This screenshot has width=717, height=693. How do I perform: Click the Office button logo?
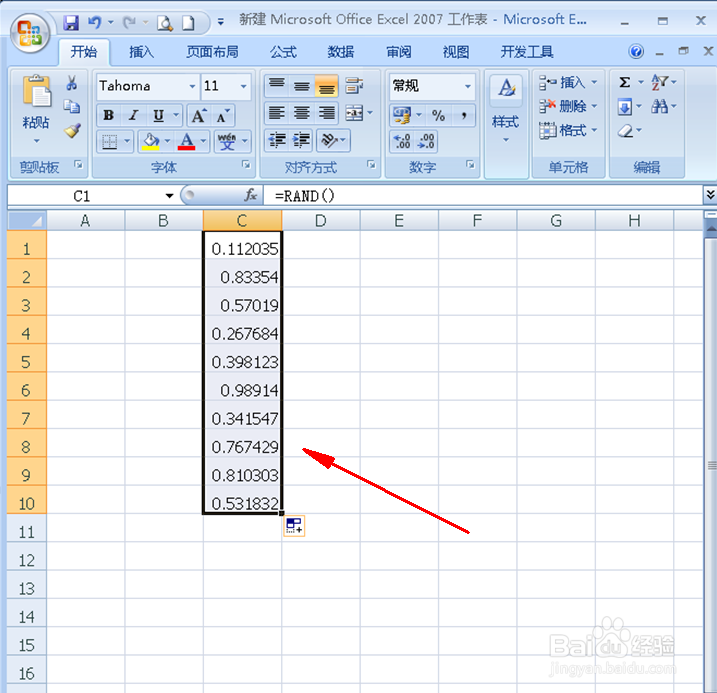(x=30, y=32)
